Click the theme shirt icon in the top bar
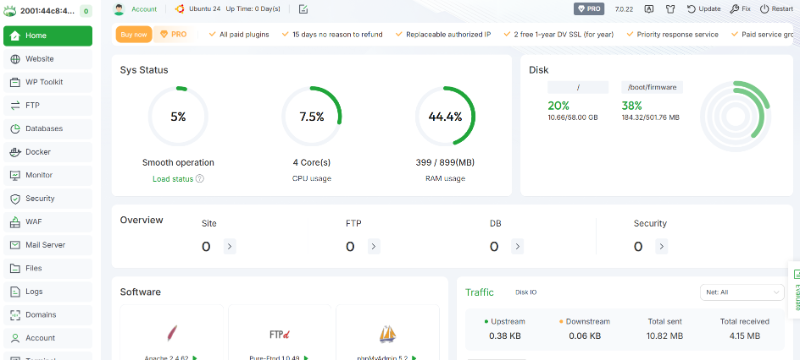Screen dimensions: 800x360 (x=670, y=9)
